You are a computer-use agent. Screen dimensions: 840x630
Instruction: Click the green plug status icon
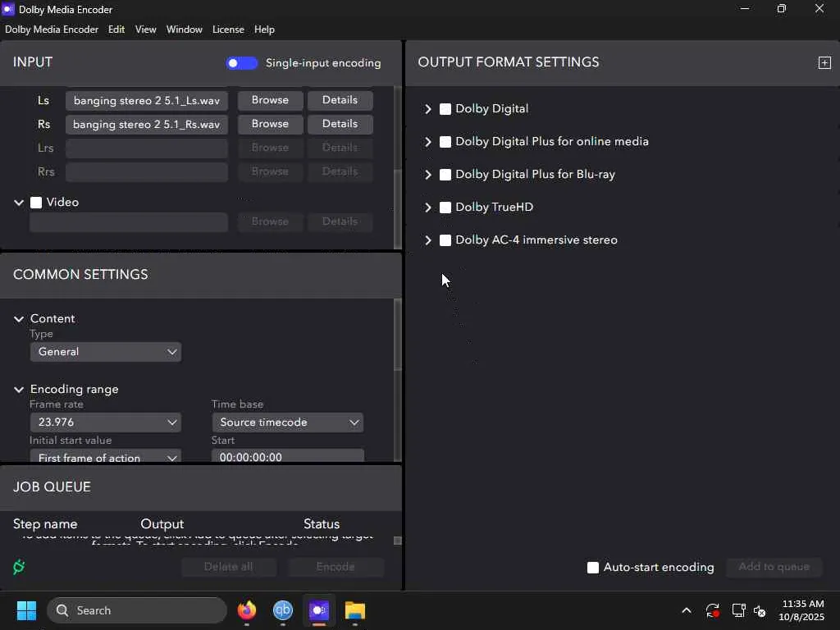(19, 567)
